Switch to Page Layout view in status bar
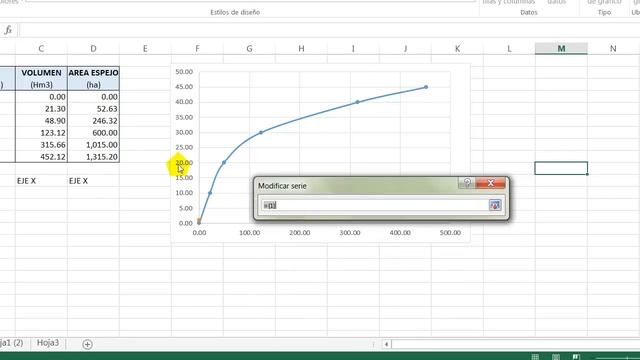Image resolution: width=640 pixels, height=360 pixels. tap(556, 357)
